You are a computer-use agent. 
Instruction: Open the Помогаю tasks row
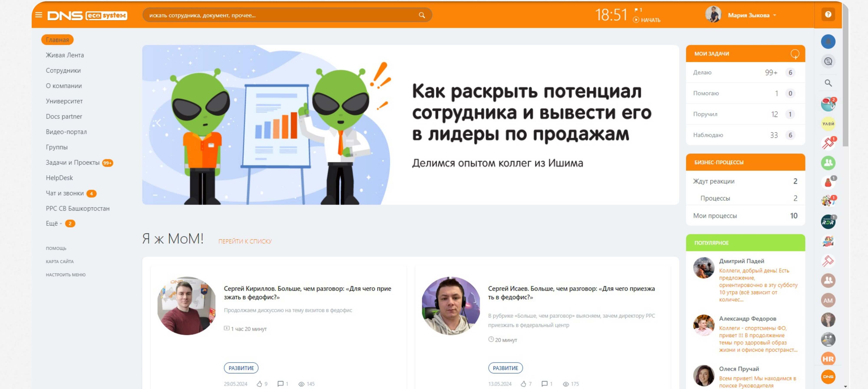point(745,93)
